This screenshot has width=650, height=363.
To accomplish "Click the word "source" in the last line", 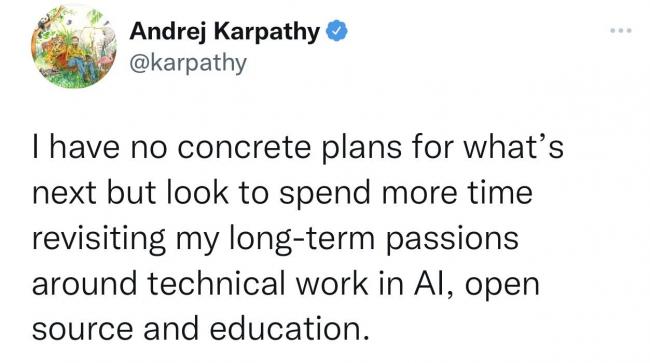I will (82, 329).
